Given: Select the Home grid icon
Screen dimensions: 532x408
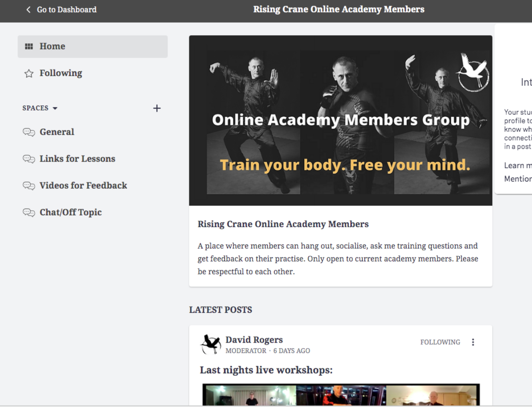Looking at the screenshot, I should click(x=29, y=46).
